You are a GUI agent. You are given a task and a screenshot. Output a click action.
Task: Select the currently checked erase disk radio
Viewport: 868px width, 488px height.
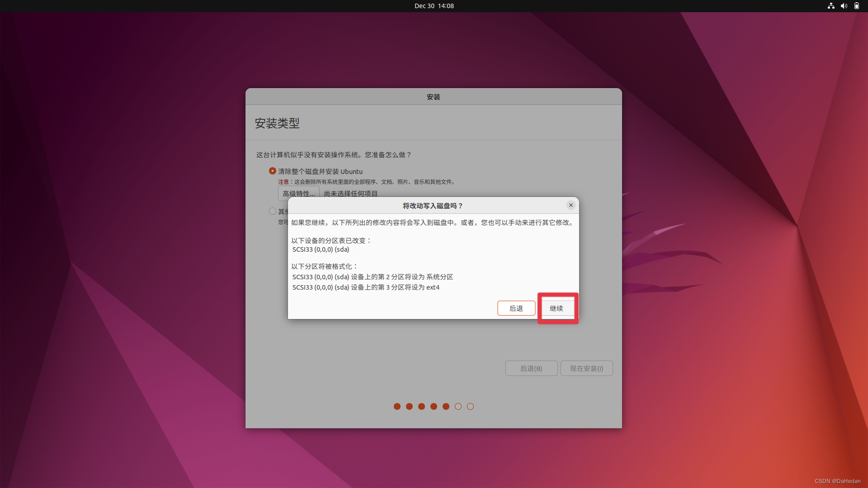tap(273, 171)
